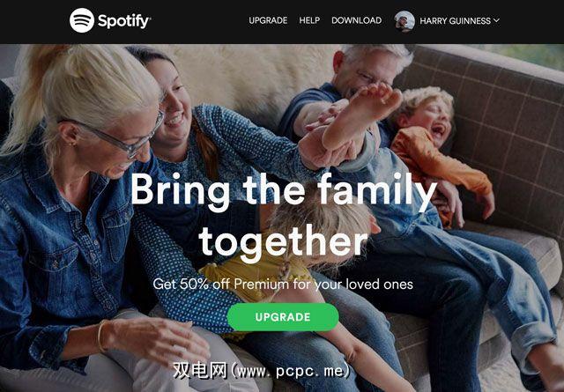564x392 pixels.
Task: Go to the DOWNLOAD page link
Action: pos(356,20)
